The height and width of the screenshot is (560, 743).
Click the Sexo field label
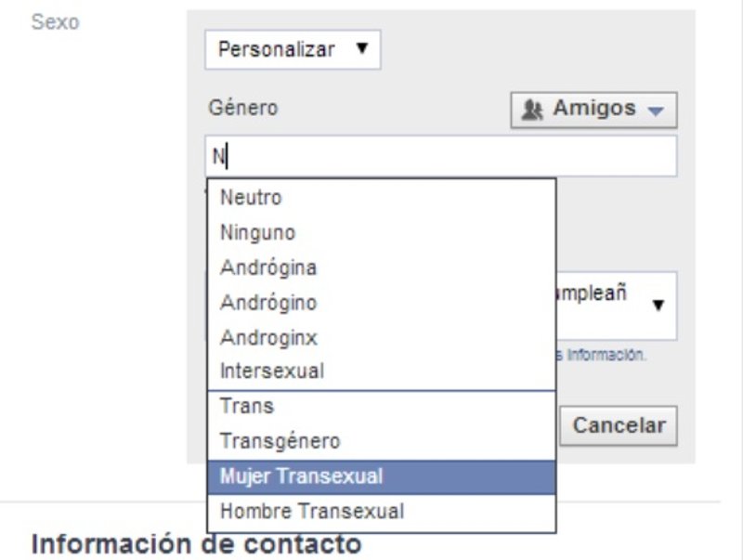pyautogui.click(x=55, y=22)
